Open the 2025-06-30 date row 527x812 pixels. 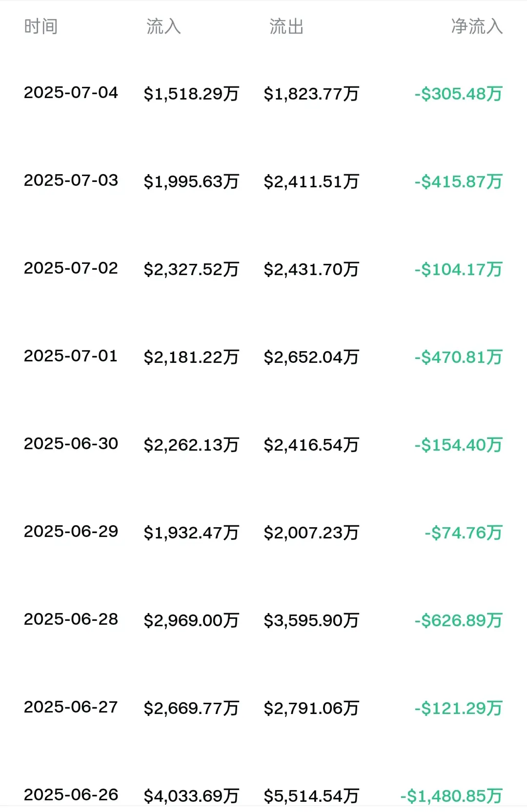(x=263, y=444)
